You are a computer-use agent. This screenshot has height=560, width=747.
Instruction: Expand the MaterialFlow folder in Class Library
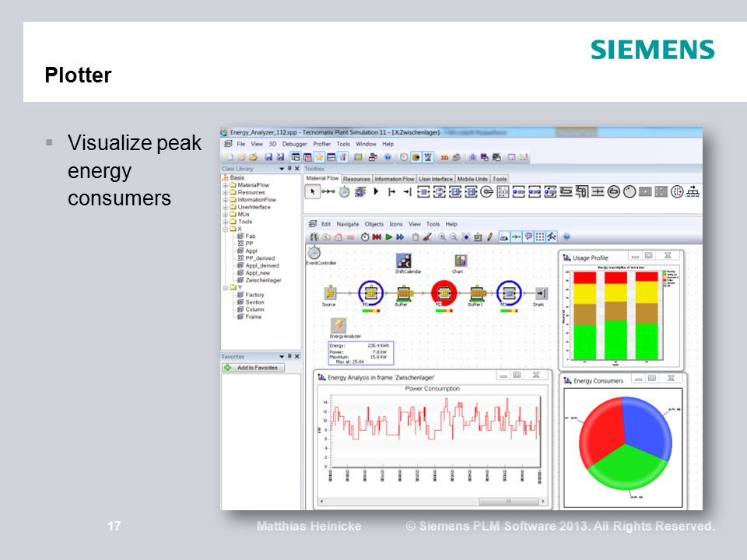pos(226,185)
